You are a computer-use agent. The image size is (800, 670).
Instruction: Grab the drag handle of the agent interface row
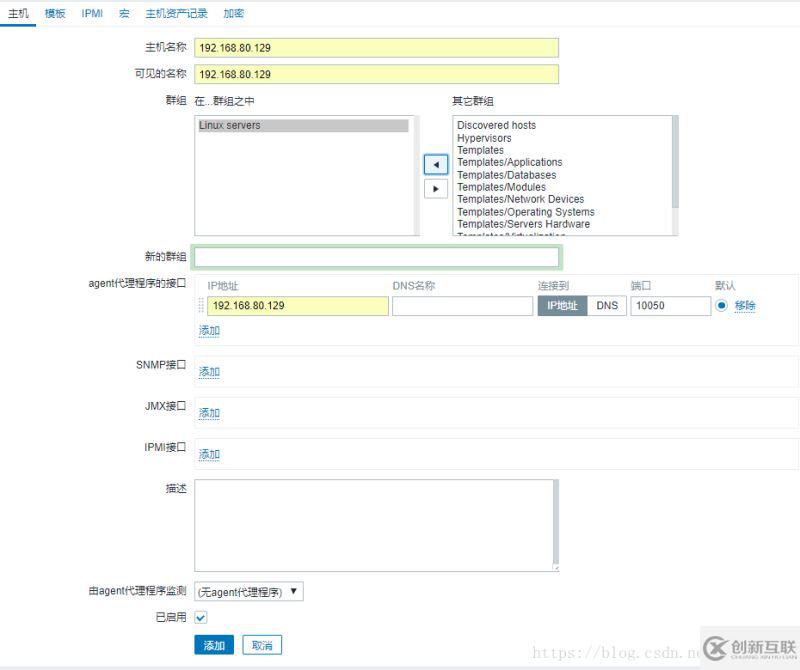[201, 305]
